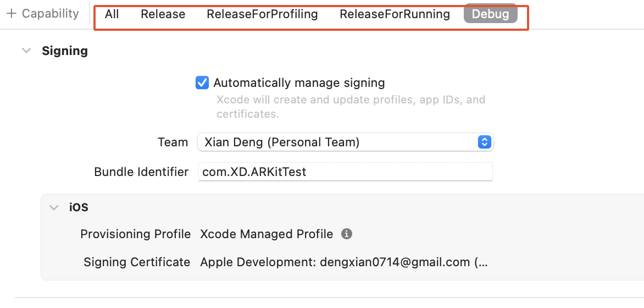Click the Xcode Managed Profile text

[x=267, y=234]
